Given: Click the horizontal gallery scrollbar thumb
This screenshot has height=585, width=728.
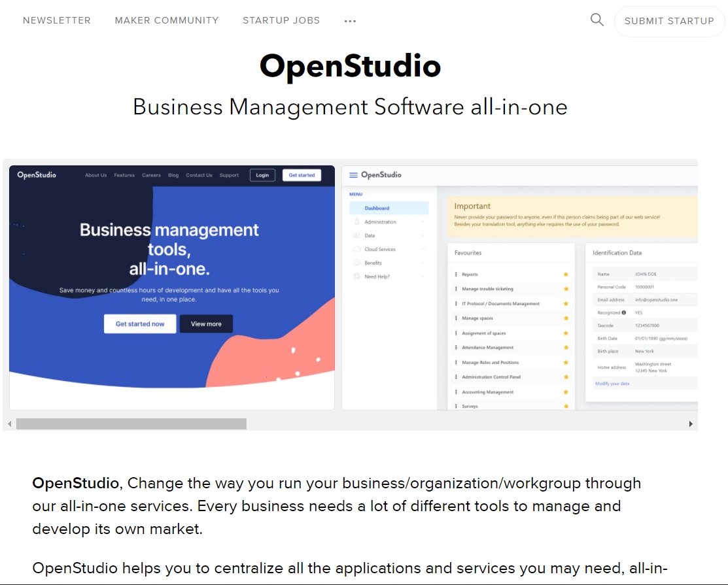Looking at the screenshot, I should pos(131,424).
